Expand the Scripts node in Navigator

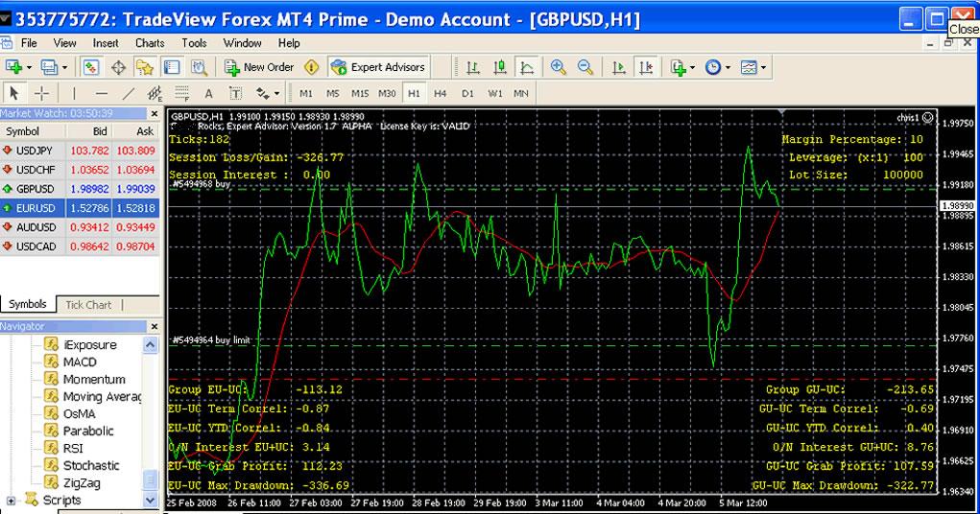point(12,501)
